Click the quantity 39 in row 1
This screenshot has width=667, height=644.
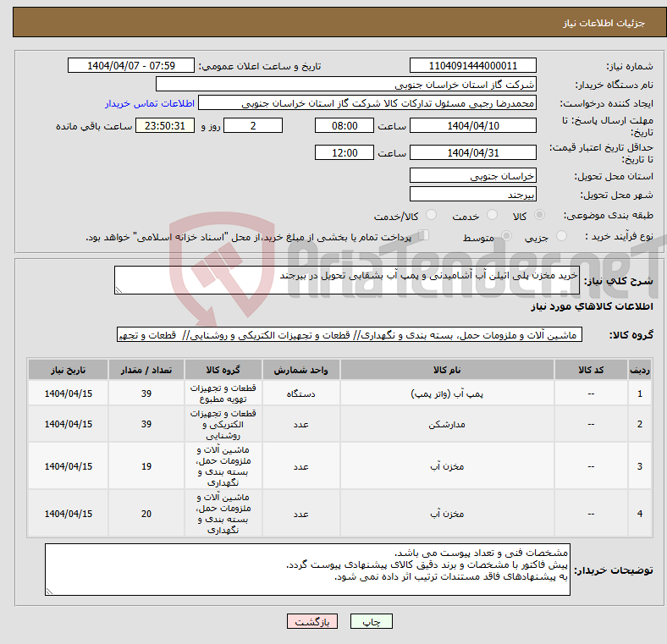[x=146, y=394]
